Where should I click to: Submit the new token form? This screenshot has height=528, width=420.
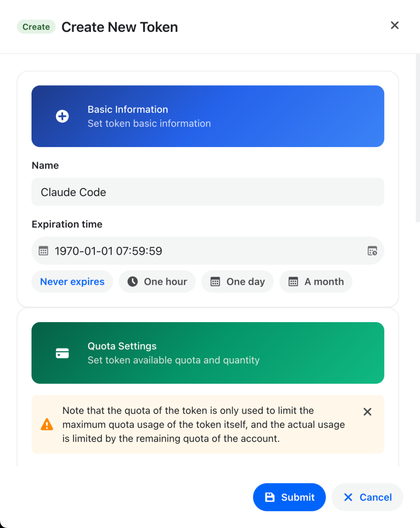(289, 497)
